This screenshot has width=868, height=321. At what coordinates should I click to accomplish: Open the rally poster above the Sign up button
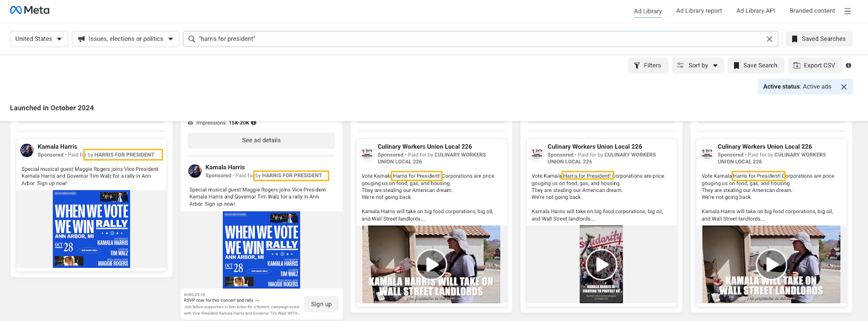pos(261,250)
